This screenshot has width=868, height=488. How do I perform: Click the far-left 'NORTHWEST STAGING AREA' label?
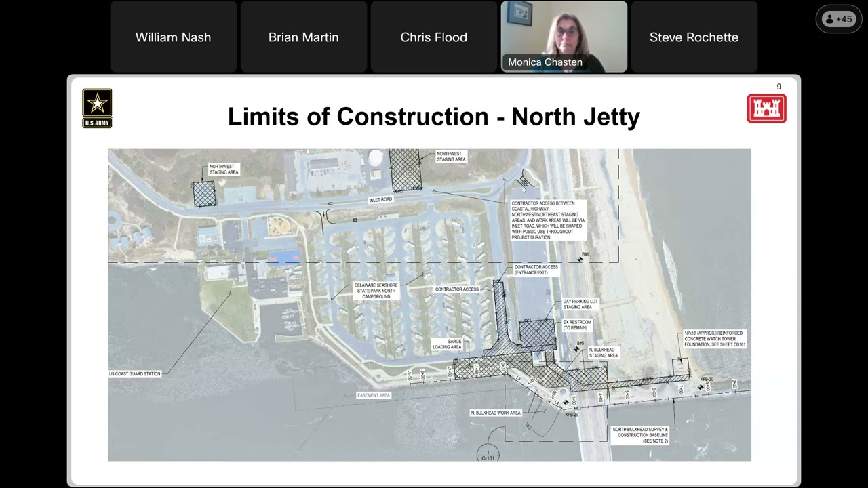223,169
